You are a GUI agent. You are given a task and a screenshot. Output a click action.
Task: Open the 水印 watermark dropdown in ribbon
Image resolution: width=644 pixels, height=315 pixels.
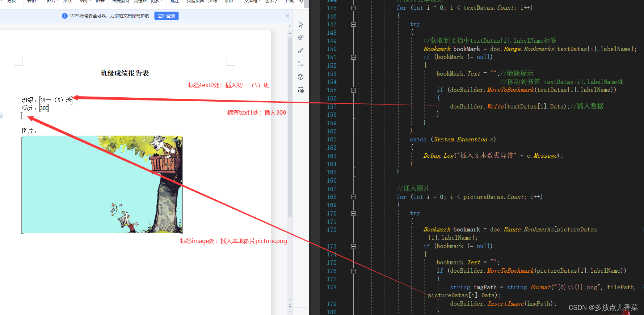click(x=230, y=1)
